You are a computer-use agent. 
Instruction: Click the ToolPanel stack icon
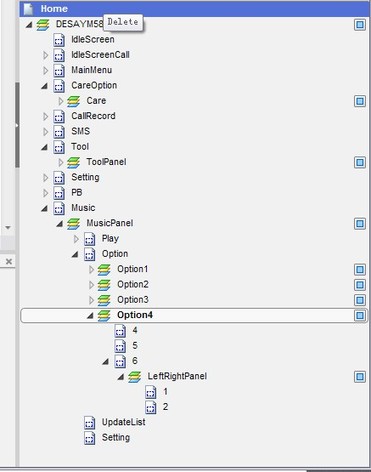(x=73, y=162)
